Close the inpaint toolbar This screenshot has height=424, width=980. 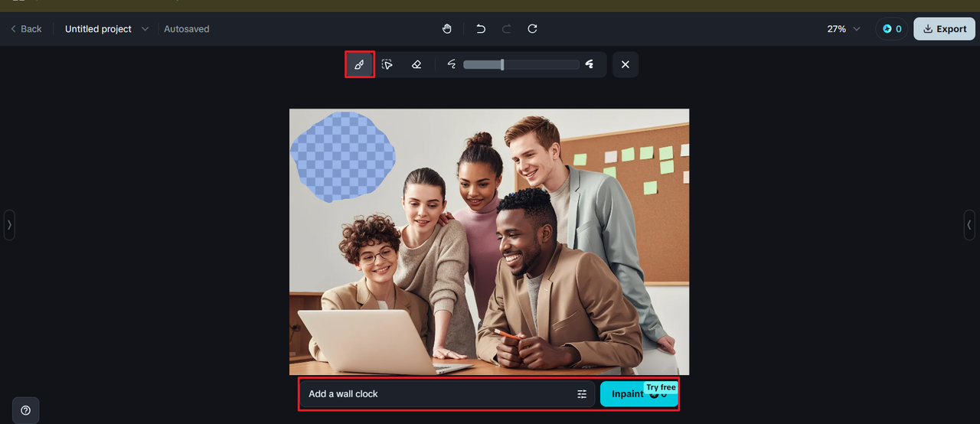[x=625, y=64]
